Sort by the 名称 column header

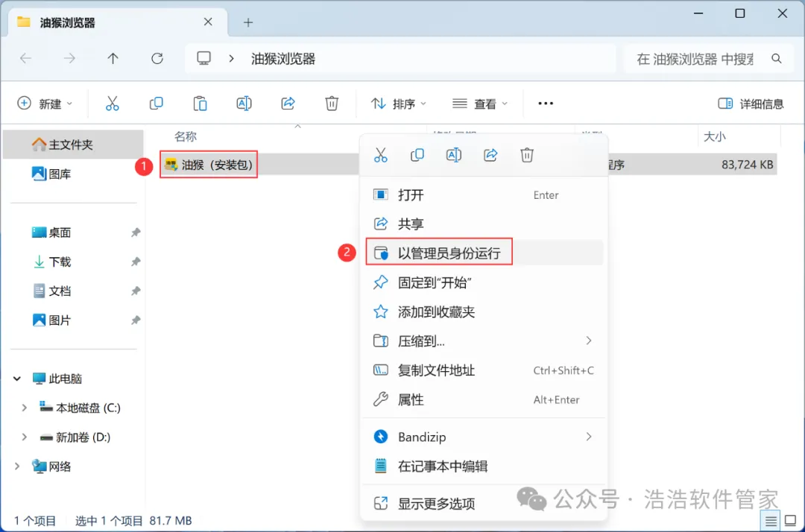[186, 136]
